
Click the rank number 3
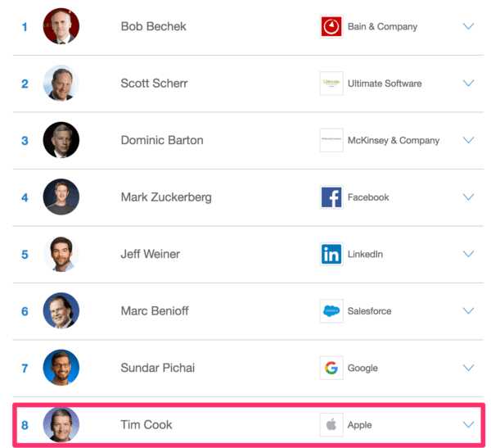coord(25,140)
